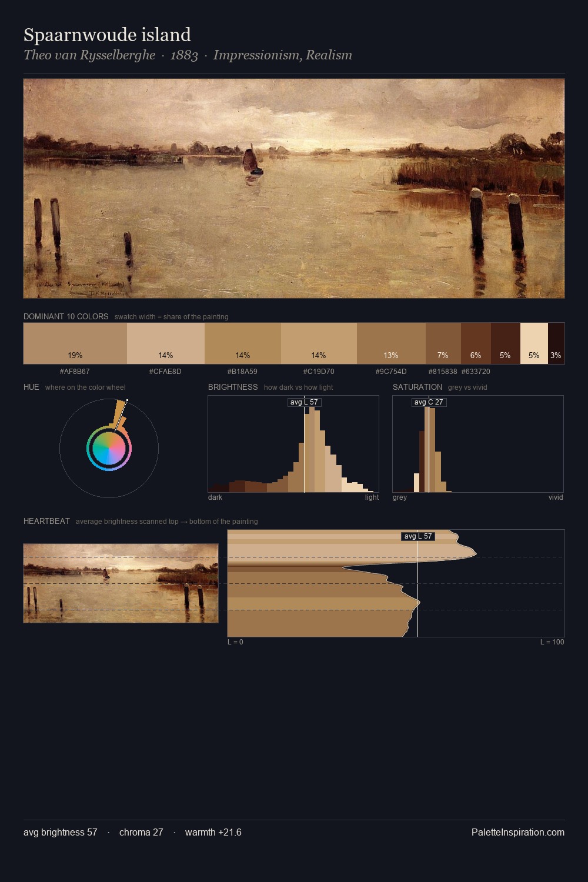Pick the 14% swatch above #B18A59
The image size is (588, 882).
click(243, 343)
